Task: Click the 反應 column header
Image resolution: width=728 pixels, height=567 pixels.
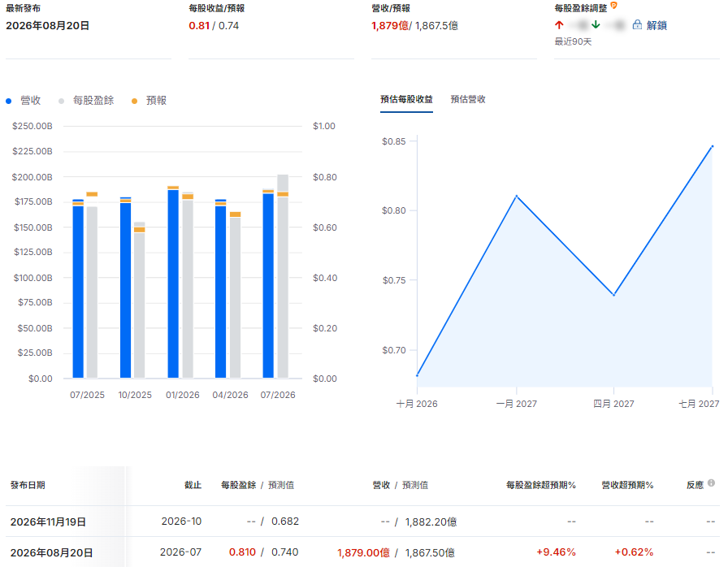Action: (695, 485)
